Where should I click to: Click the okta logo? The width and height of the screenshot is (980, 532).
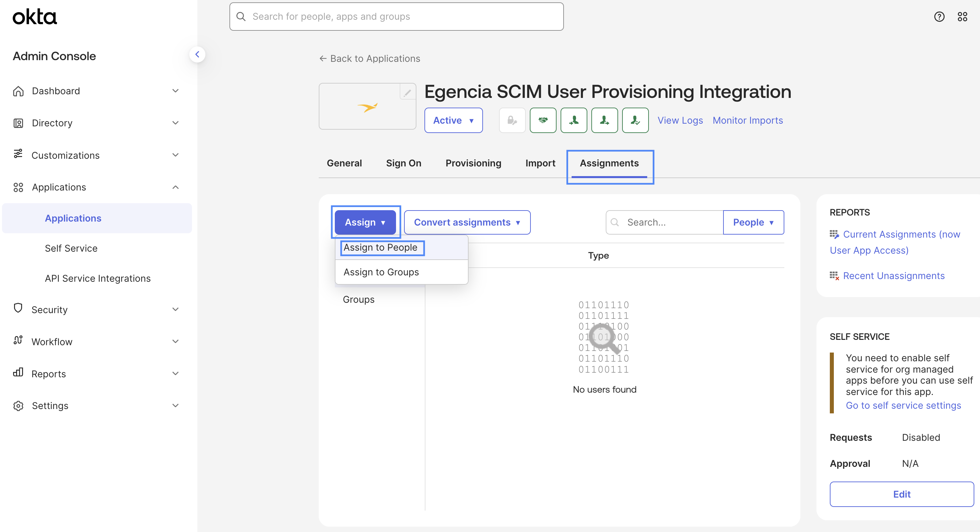coord(35,17)
